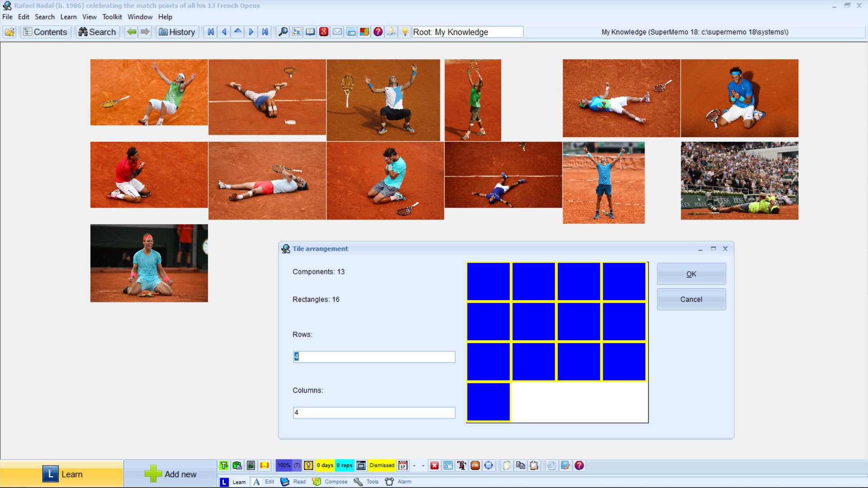Viewport: 868px width, 488px height.
Task: Select the Nadal crowd stadium thumbnail
Action: coord(740,181)
